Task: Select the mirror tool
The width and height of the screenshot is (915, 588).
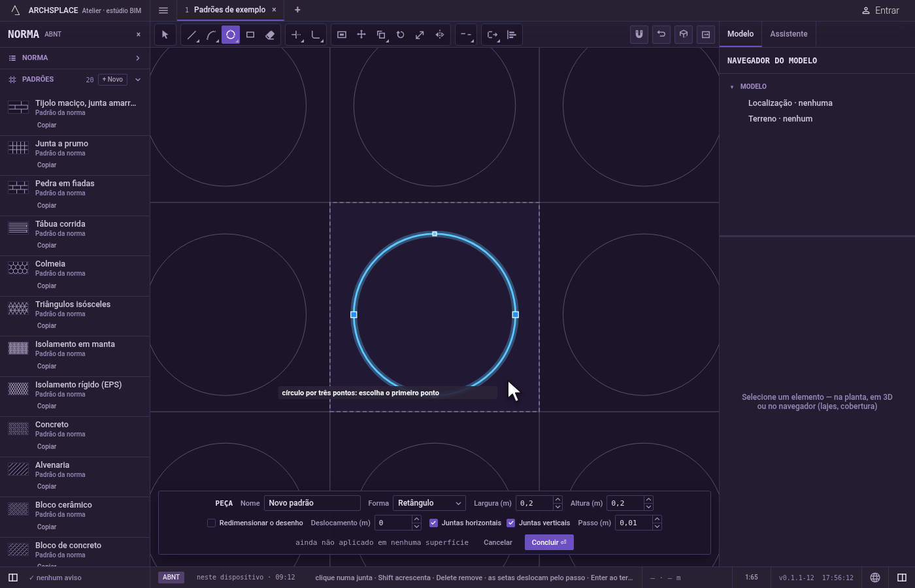Action: click(440, 35)
